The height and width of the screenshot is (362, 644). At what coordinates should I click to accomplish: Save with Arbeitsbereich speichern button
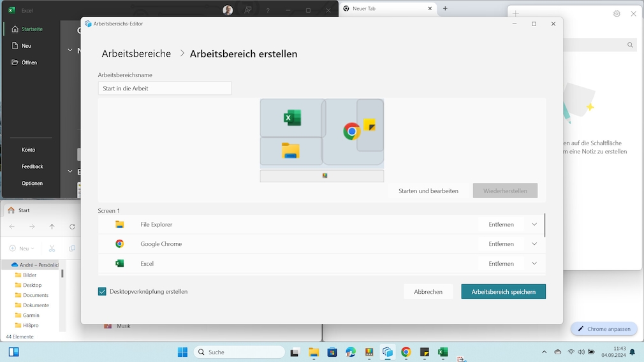503,291
